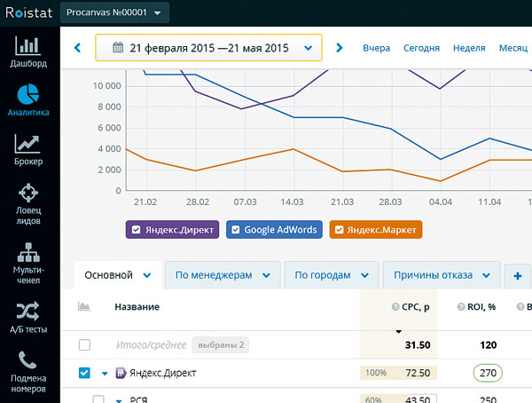Open the Ловец лидов crosshair icon
The height and width of the screenshot is (403, 532).
[28, 193]
